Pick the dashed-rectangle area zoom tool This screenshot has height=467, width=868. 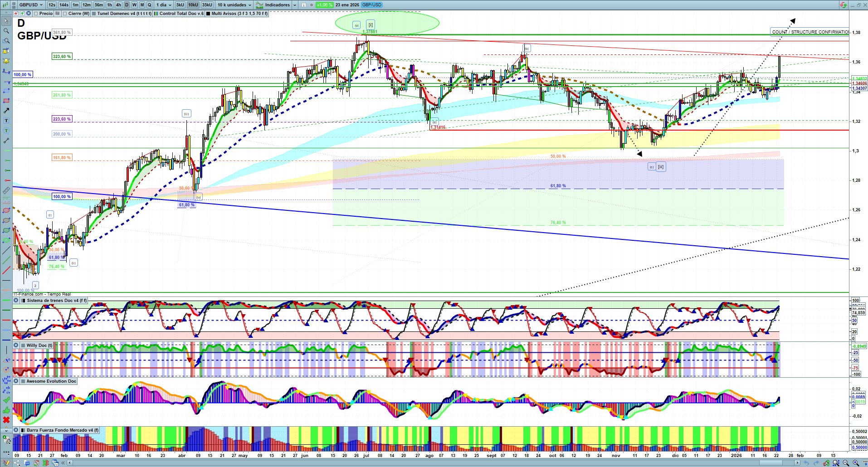(x=6, y=41)
